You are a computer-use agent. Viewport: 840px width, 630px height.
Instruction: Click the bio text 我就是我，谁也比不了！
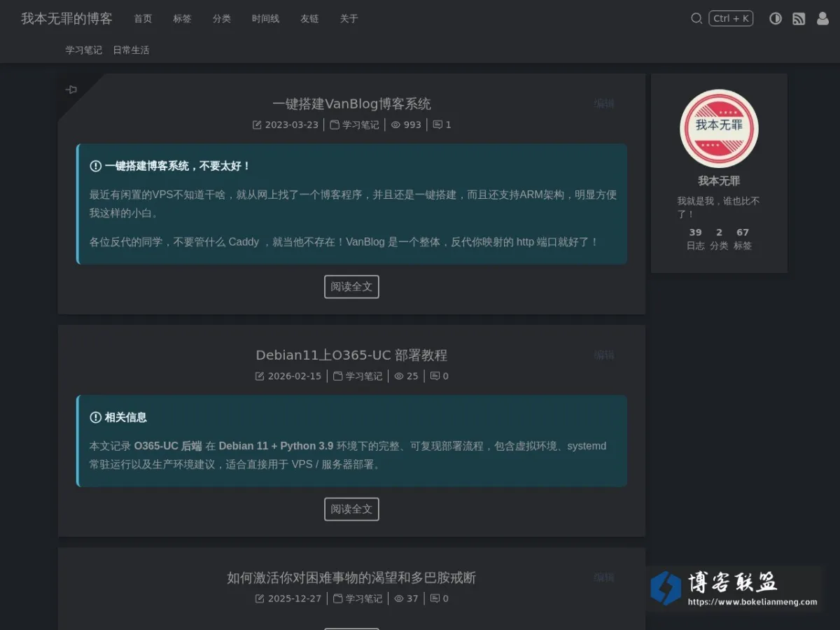tap(718, 207)
